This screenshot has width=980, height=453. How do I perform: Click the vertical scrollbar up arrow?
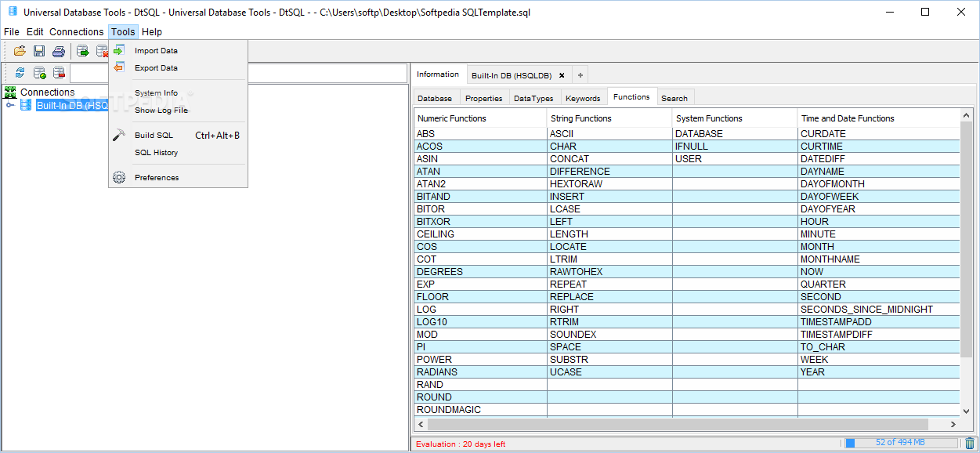coord(967,116)
